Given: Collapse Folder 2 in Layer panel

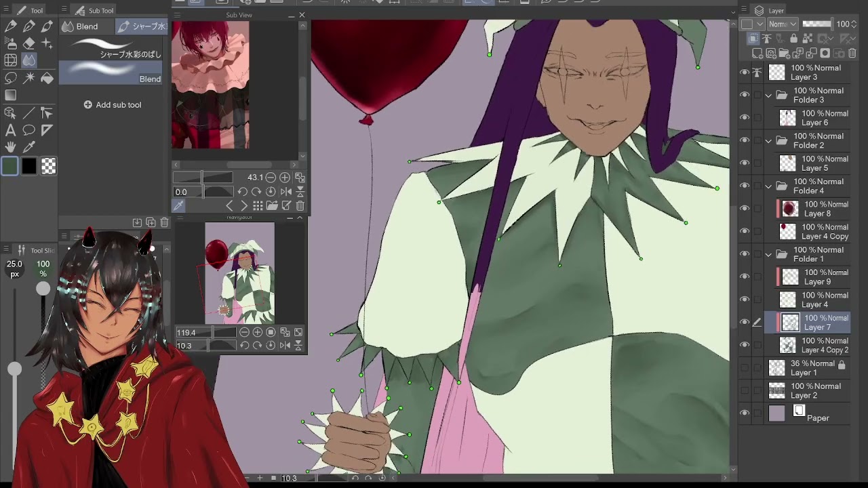Looking at the screenshot, I should tap(768, 141).
